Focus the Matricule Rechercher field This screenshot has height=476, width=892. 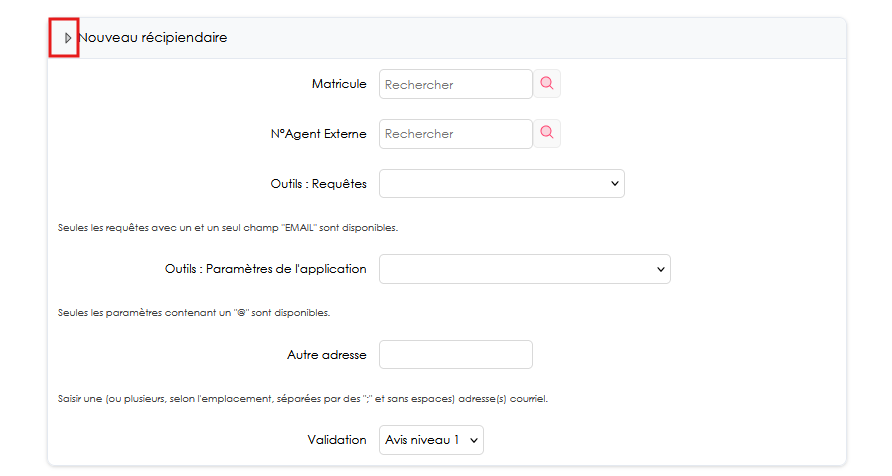point(456,84)
